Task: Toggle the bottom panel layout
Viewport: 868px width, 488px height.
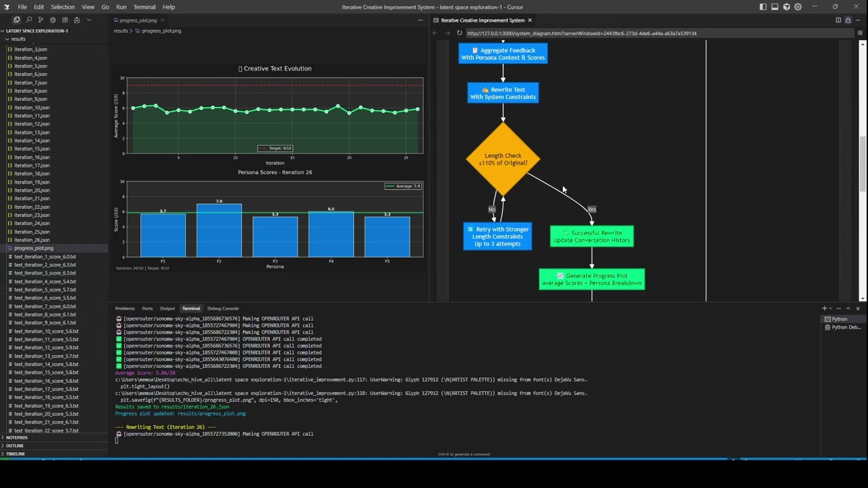Action: tap(774, 7)
